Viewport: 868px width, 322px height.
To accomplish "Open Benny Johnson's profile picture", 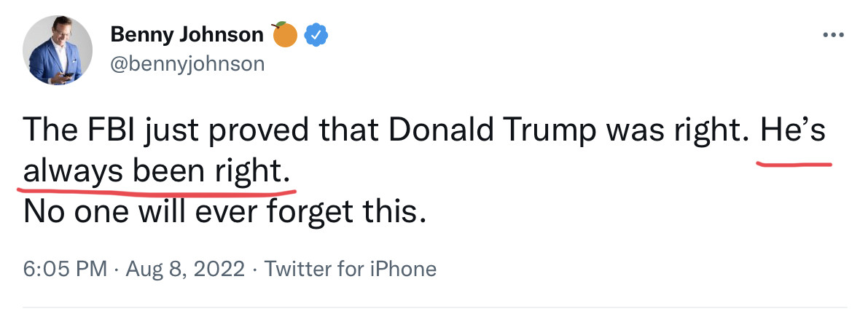I will [x=58, y=51].
